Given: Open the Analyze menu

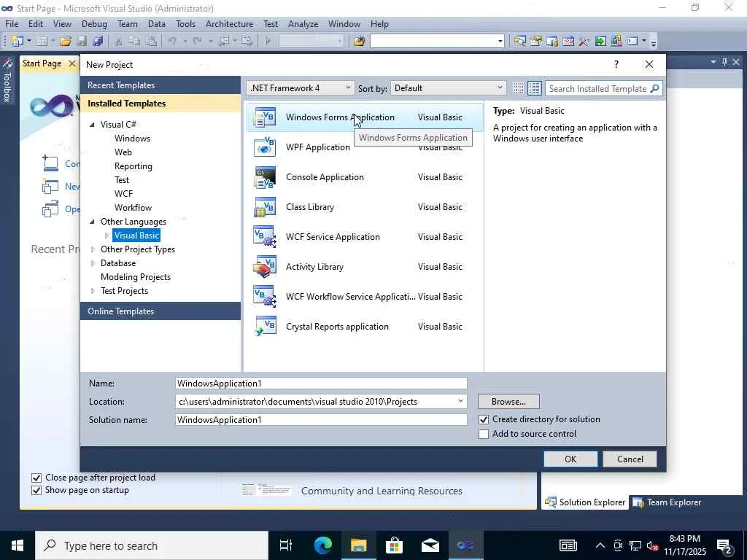Looking at the screenshot, I should click(303, 24).
